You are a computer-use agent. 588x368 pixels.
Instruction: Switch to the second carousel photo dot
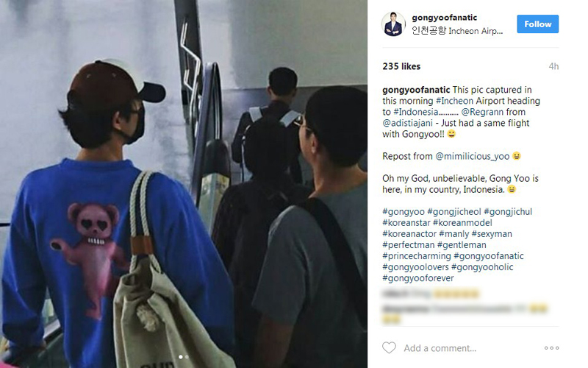[x=187, y=357]
